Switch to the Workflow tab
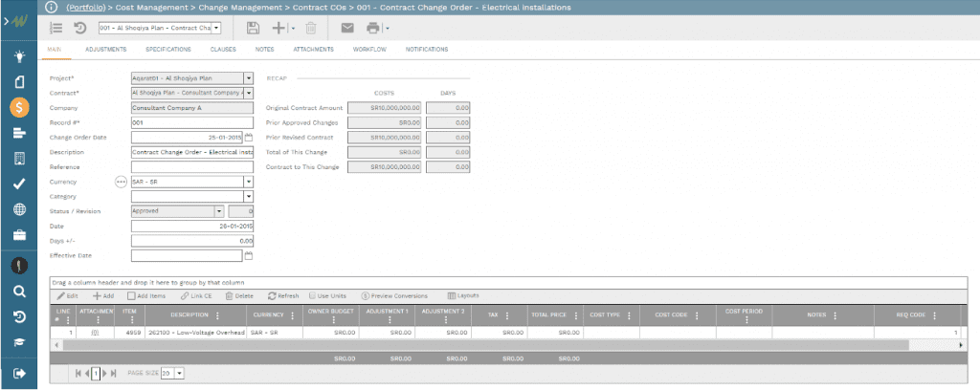 tap(369, 50)
